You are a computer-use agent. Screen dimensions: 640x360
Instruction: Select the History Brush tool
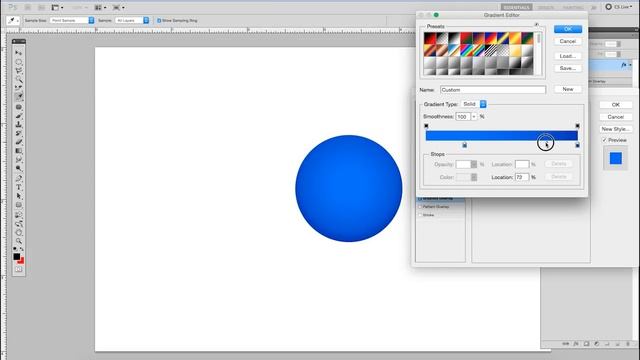[18, 133]
